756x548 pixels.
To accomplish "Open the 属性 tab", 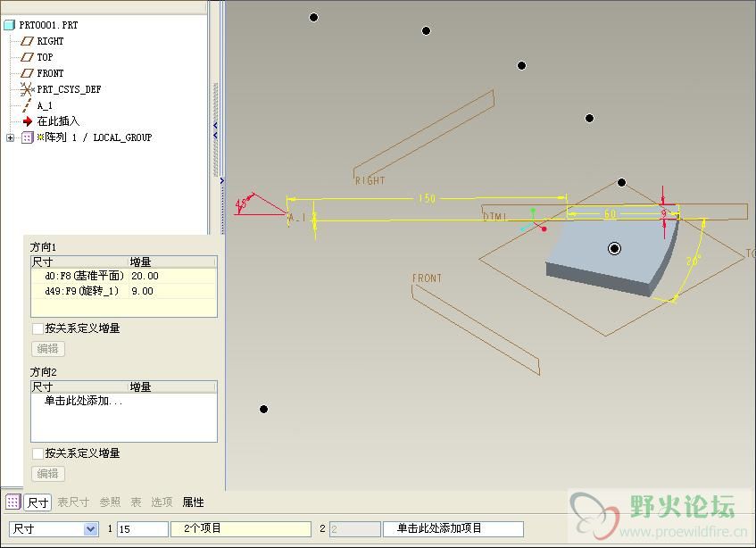I will tap(193, 502).
